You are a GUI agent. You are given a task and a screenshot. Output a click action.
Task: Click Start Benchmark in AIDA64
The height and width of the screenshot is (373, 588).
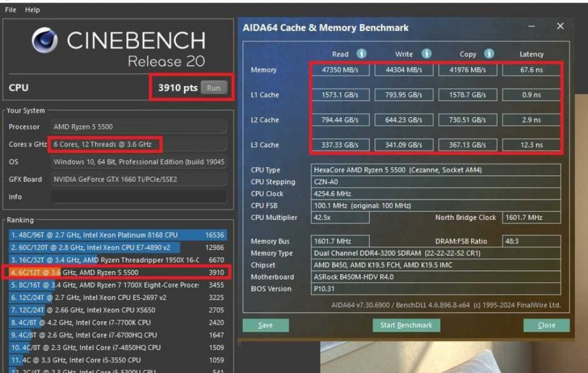click(406, 325)
